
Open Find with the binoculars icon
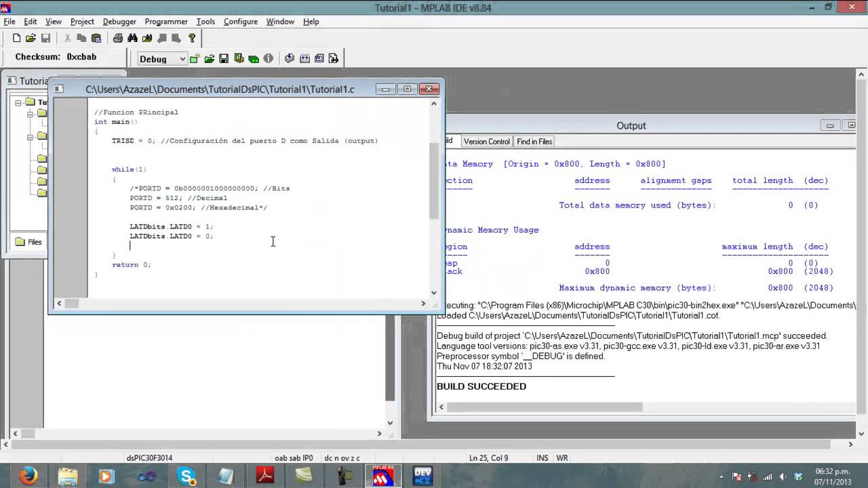[132, 39]
